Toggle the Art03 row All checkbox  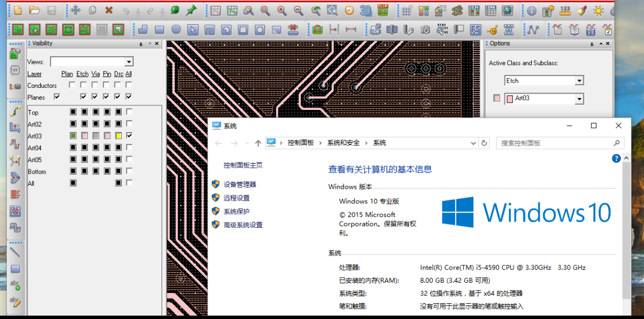point(129,135)
